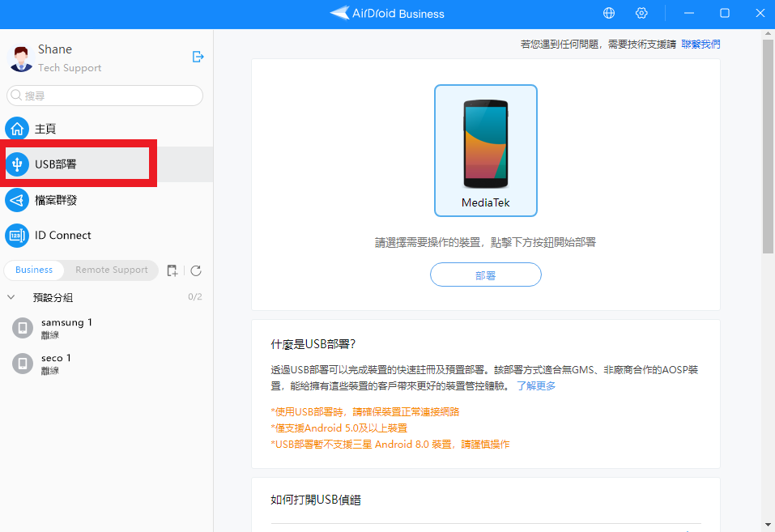775x532 pixels.
Task: Click the 什麼是USB部署? heading
Action: point(313,344)
